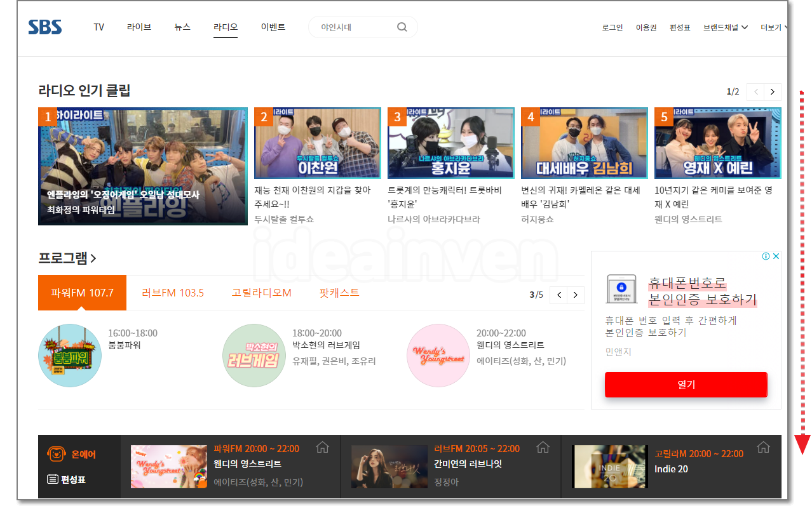Viewport: 812px width, 506px height.
Task: Click '변신의 귀재! 카멜레온 같은 대세배우' title
Action: click(x=581, y=197)
